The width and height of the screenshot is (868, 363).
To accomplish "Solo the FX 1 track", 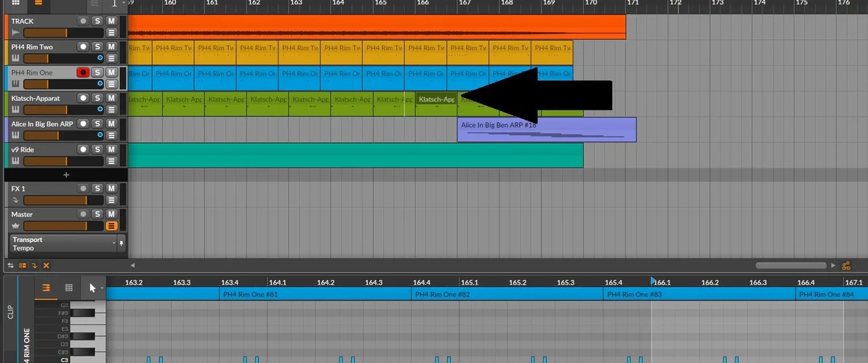I will tap(97, 189).
